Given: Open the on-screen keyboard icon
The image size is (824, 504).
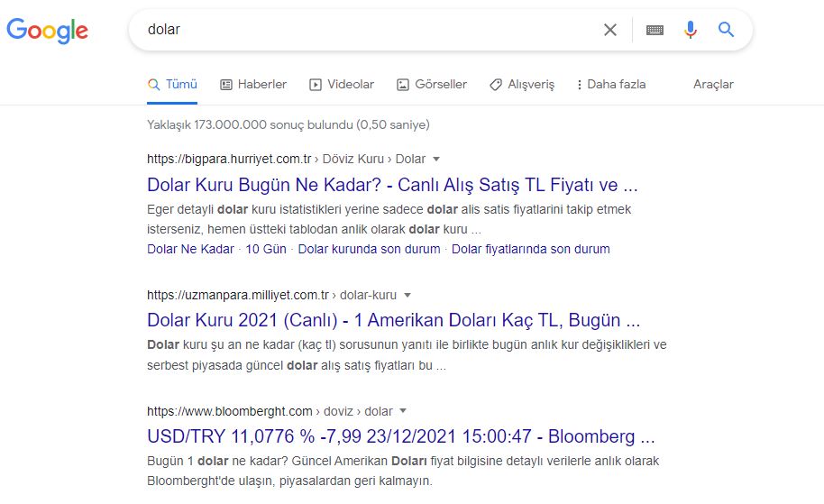Looking at the screenshot, I should [x=655, y=30].
